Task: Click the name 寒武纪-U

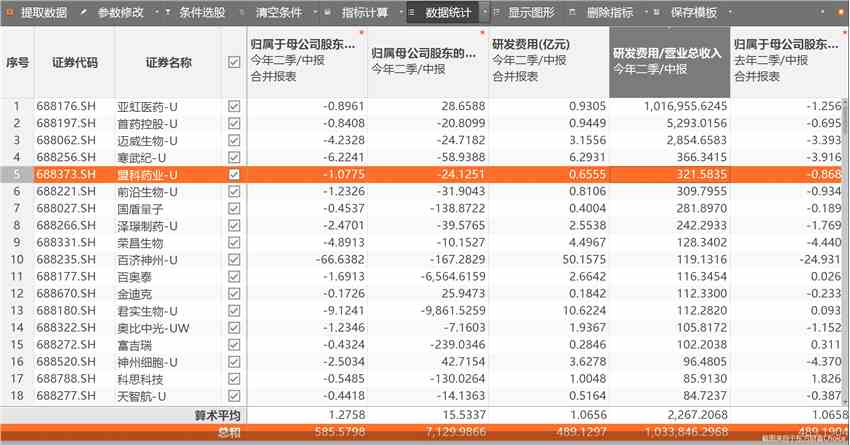Action: [x=141, y=158]
